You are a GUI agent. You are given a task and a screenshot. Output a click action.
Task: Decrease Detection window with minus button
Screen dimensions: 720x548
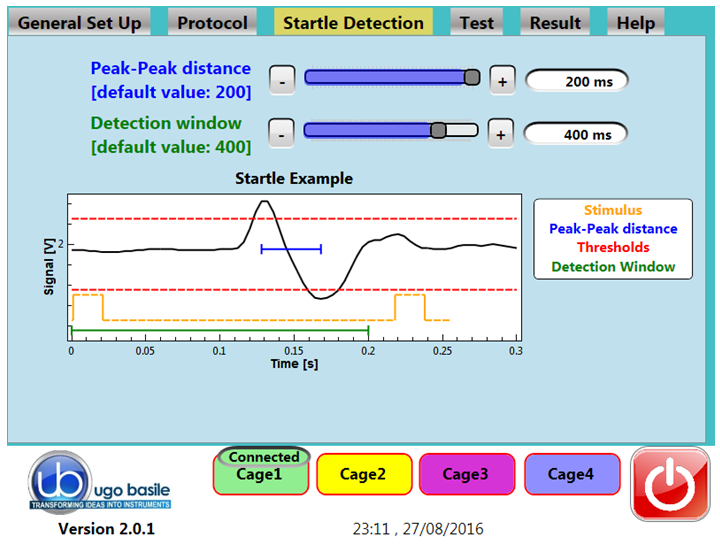283,132
